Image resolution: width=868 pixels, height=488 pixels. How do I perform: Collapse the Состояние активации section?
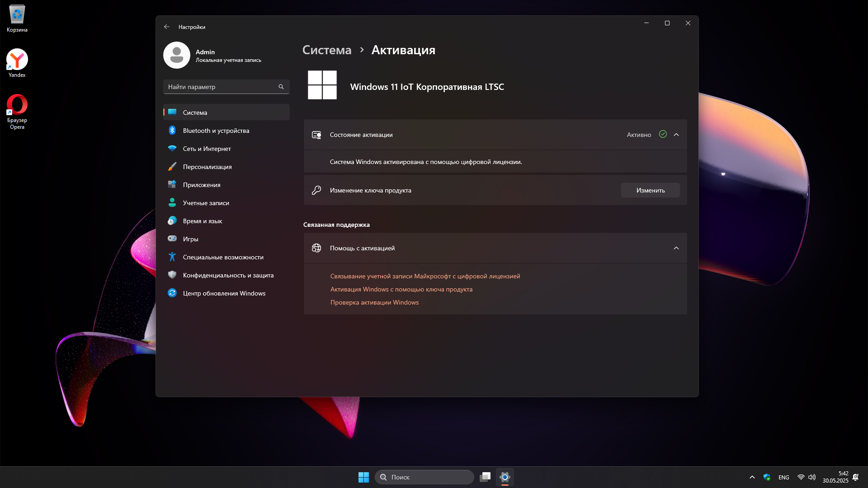pyautogui.click(x=676, y=135)
